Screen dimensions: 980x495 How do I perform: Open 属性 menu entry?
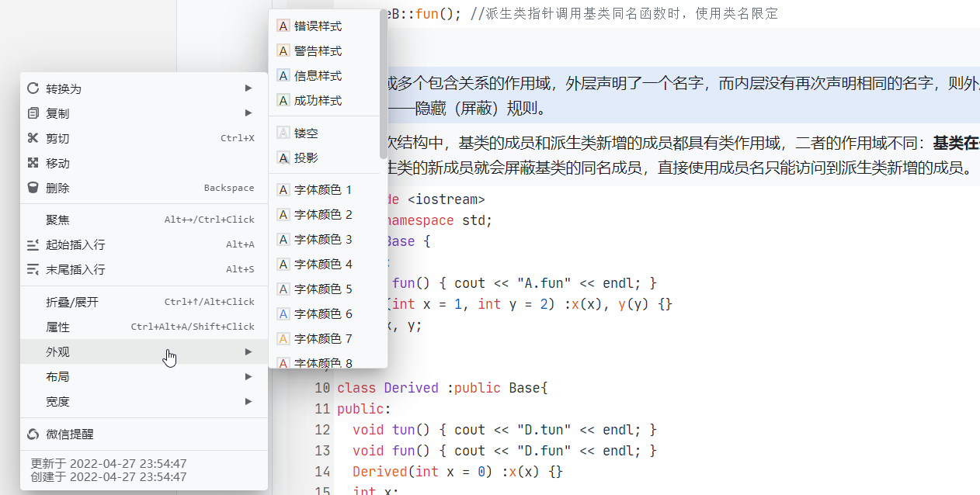[144, 327]
